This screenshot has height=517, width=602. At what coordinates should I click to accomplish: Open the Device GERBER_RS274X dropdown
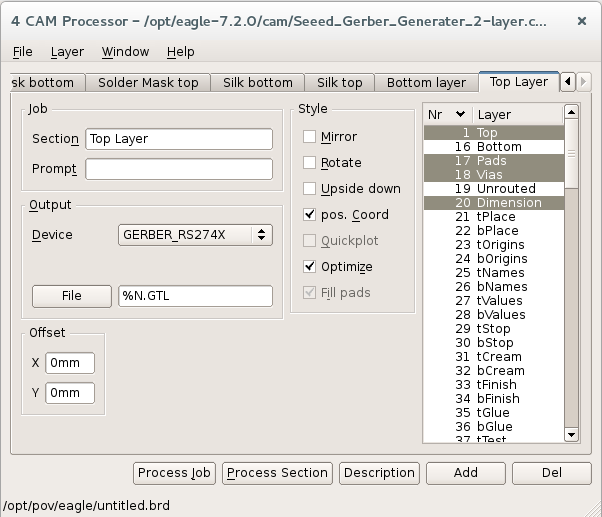click(x=195, y=235)
